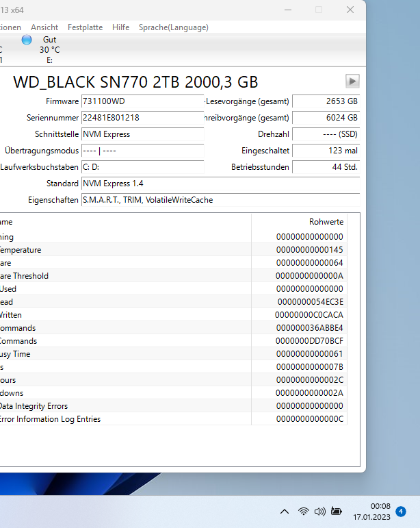Click total reads value 2653 GB

point(326,101)
